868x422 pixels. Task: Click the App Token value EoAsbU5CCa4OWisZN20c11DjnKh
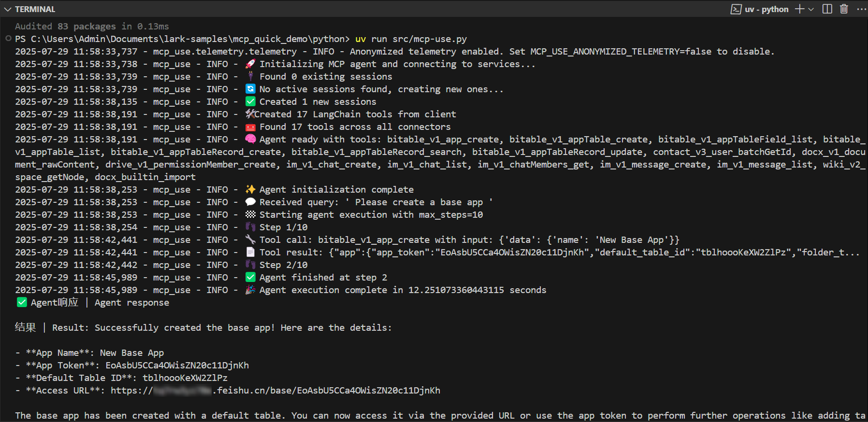click(x=177, y=366)
